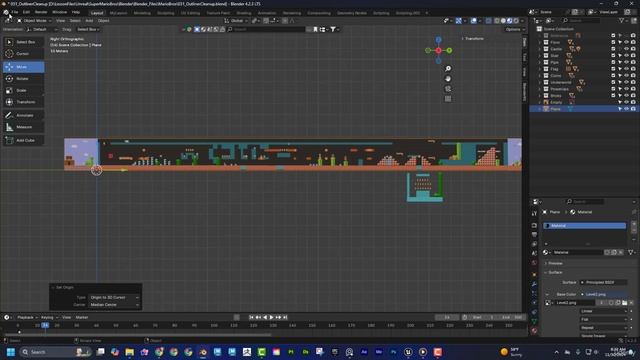Jump to the timeline end frame button
This screenshot has height=360, width=640.
coord(285,318)
